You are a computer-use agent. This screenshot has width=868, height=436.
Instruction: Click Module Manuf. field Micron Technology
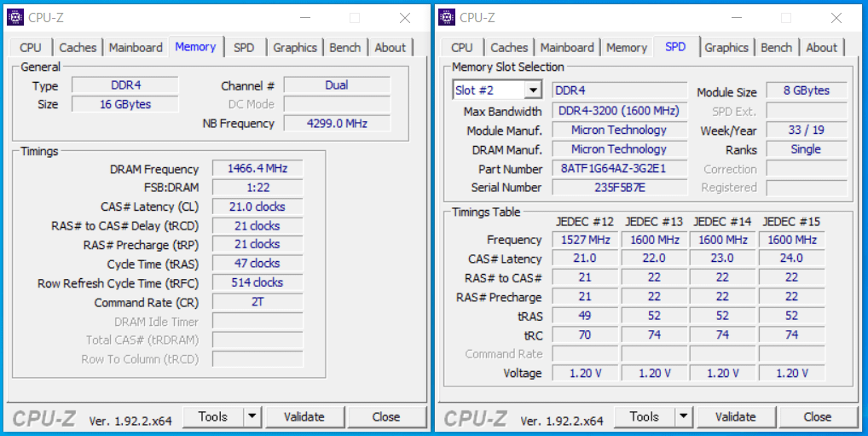619,131
